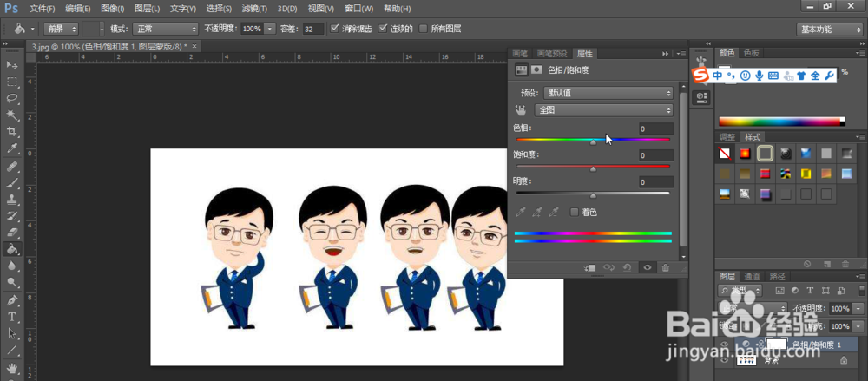This screenshot has width=868, height=381.
Task: Toggle adjustment visibility eye in Properties
Action: 648,267
